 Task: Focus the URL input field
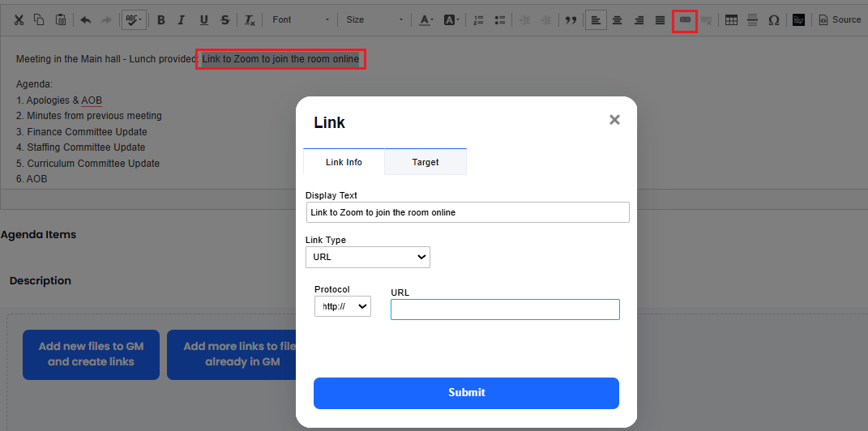tap(505, 309)
